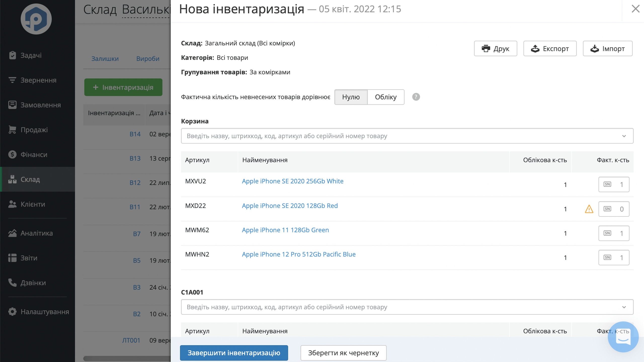Expand the C1A001 product search dropdown arrow

click(624, 307)
